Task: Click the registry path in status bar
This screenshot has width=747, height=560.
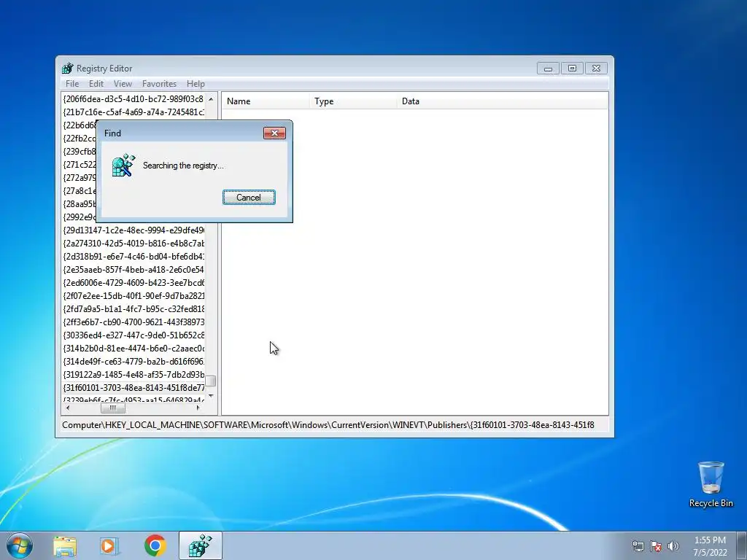Action: 328,425
